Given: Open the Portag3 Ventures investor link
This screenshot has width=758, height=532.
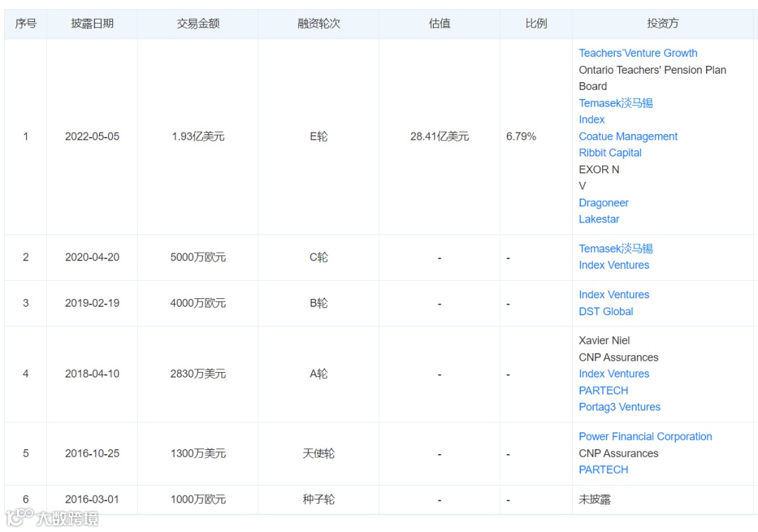Looking at the screenshot, I should (x=619, y=407).
